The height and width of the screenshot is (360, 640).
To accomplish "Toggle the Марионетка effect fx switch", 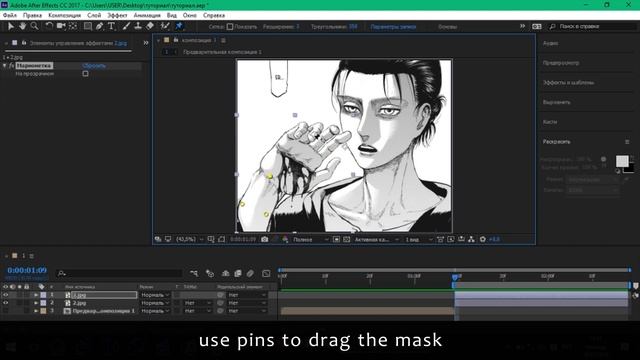I will click(x=11, y=65).
